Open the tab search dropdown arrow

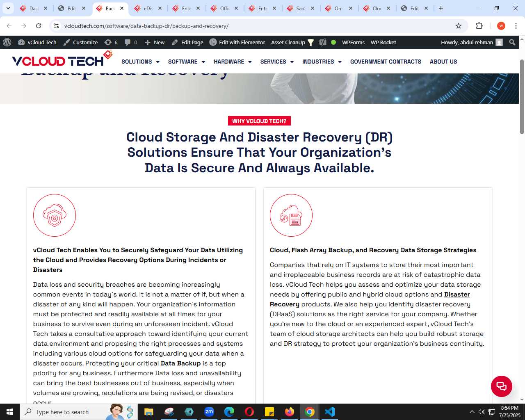point(8,8)
